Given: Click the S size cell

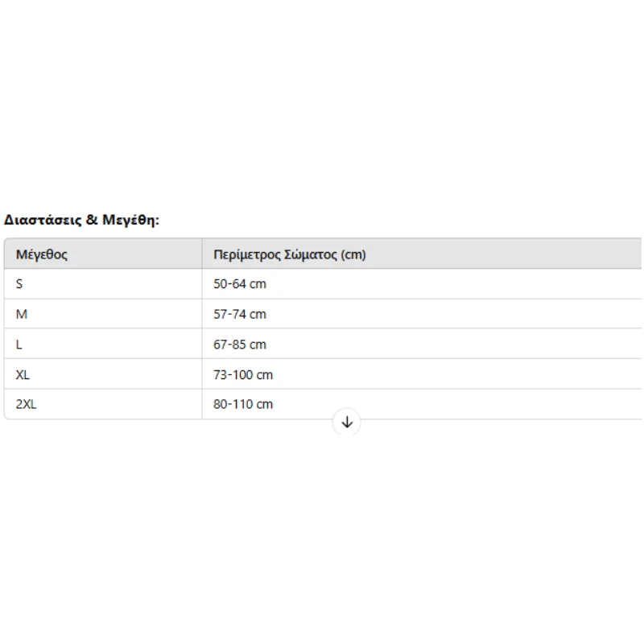Looking at the screenshot, I should [103, 284].
